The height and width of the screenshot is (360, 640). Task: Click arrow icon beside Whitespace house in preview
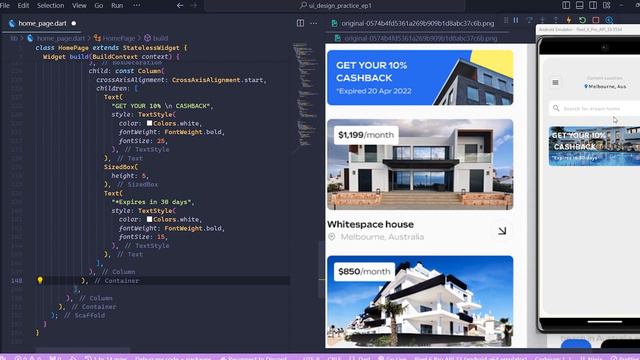point(502,231)
